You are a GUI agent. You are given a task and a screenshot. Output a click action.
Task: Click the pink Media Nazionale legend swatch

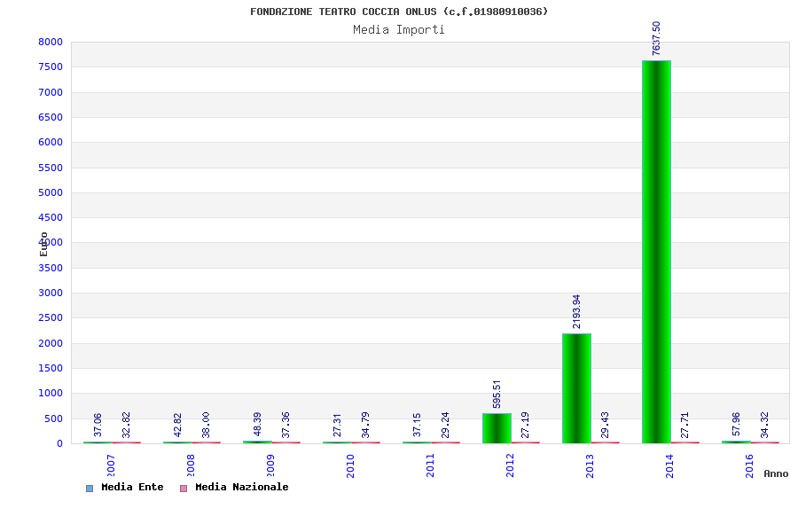(x=184, y=489)
